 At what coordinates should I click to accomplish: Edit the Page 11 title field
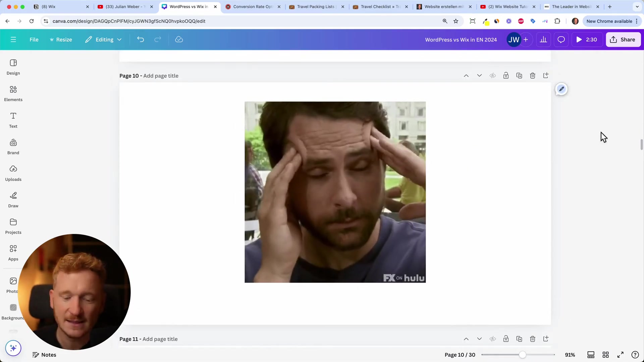[160, 339]
